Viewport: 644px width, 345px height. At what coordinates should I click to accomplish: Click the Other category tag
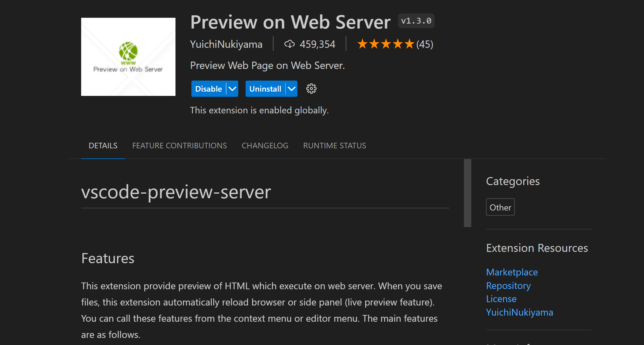click(x=500, y=207)
